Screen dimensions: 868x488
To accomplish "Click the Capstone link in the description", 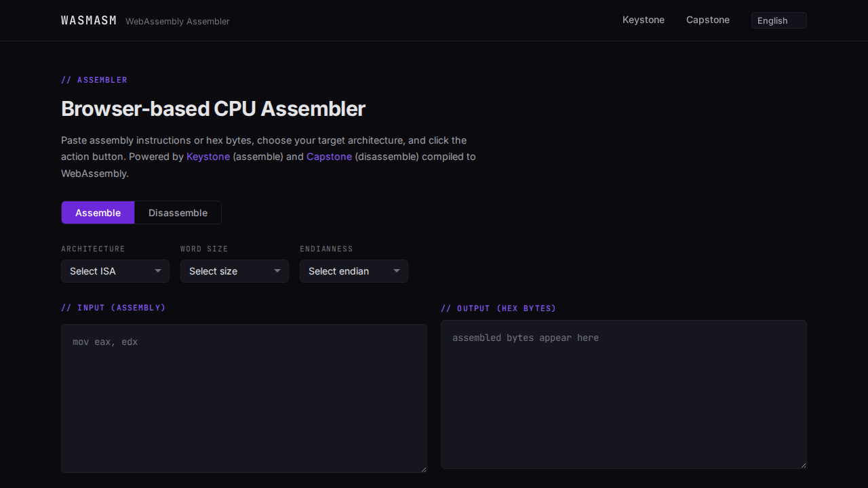I will click(x=329, y=157).
